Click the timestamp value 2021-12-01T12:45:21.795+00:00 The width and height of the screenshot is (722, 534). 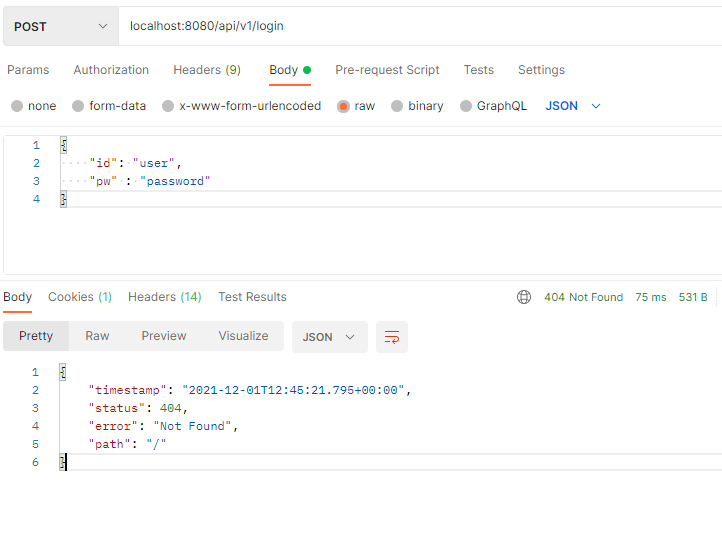(x=293, y=390)
